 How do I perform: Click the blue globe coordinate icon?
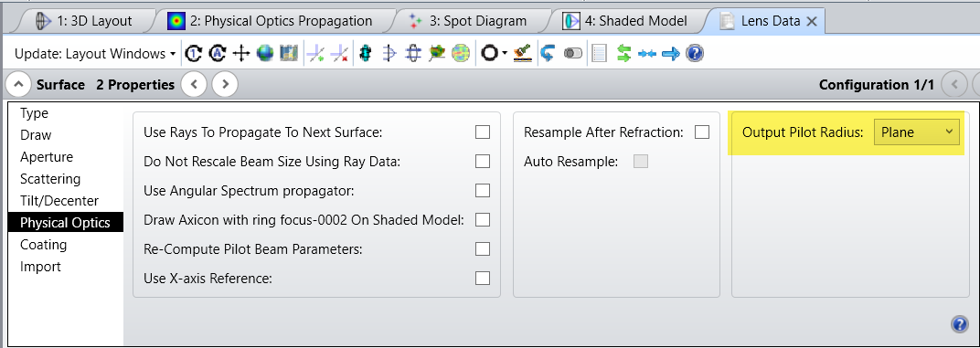click(x=265, y=54)
